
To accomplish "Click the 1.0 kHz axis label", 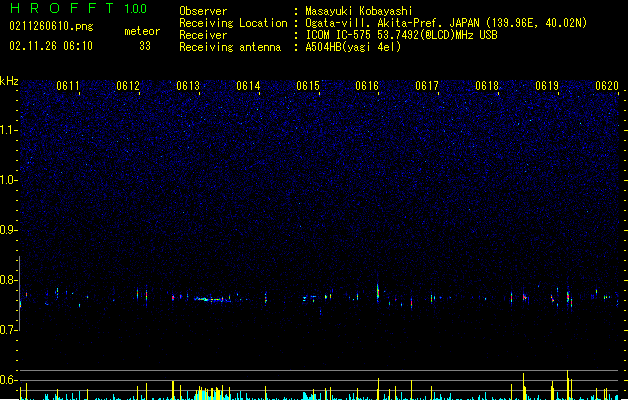I will 8,180.
